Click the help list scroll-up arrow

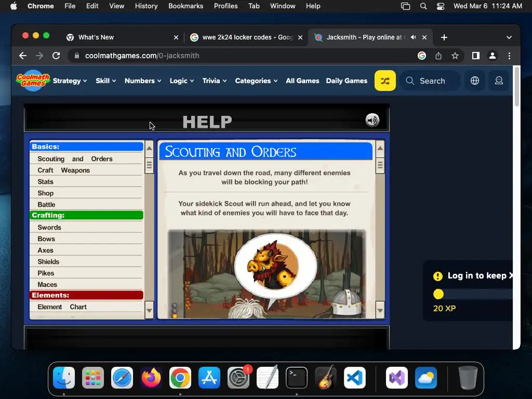coord(149,148)
